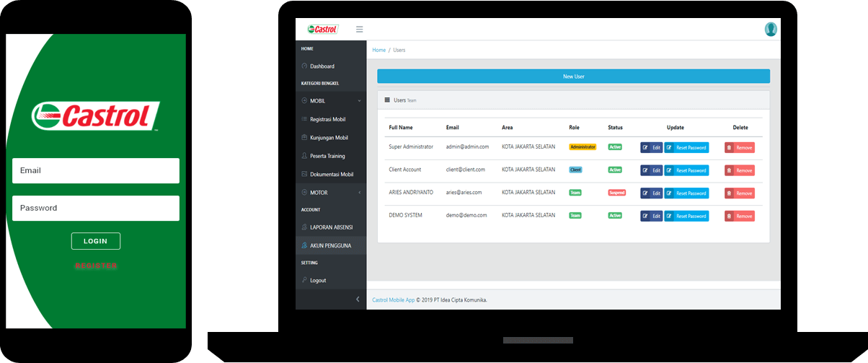
Task: Click the Home breadcrumb link
Action: pos(378,50)
